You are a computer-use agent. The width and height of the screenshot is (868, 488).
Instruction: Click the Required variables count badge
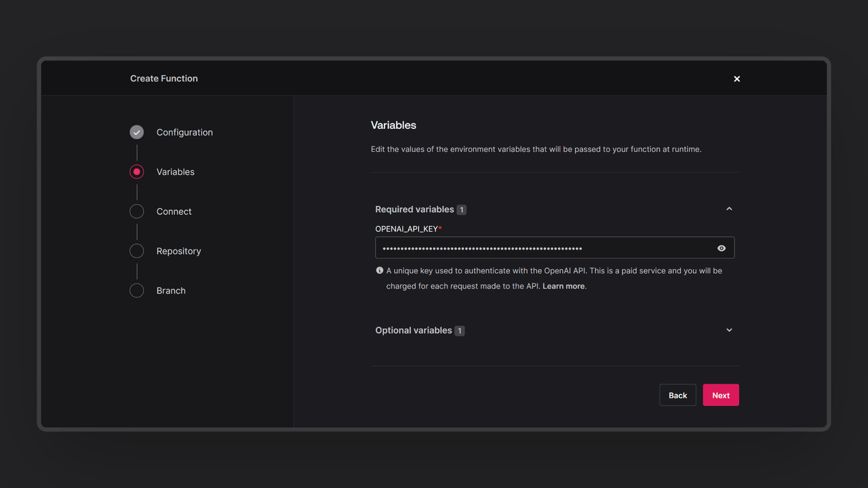point(462,210)
